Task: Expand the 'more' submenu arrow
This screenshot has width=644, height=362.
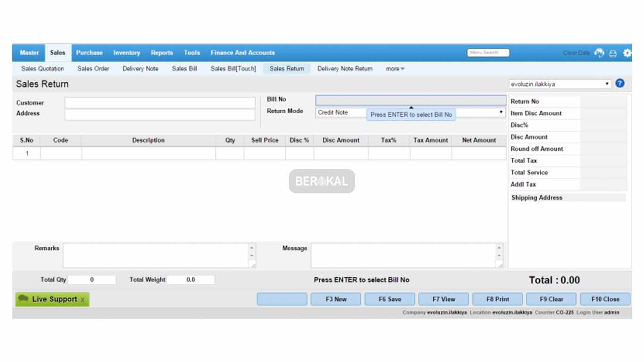Action: pyautogui.click(x=402, y=69)
